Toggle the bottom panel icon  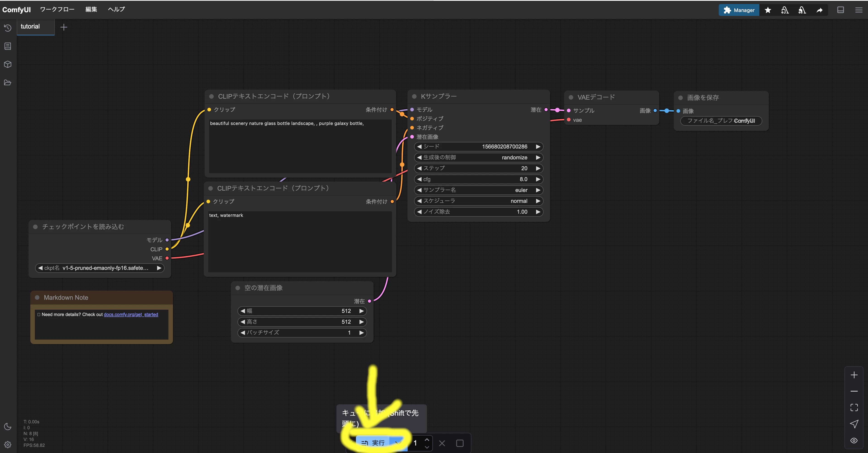[840, 10]
